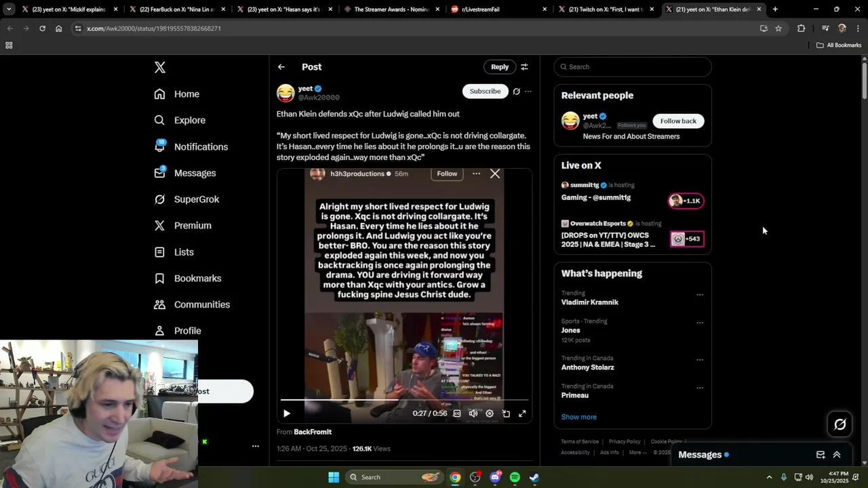The width and height of the screenshot is (868, 488).
Task: Open Spotify from the taskbar
Action: pyautogui.click(x=515, y=477)
